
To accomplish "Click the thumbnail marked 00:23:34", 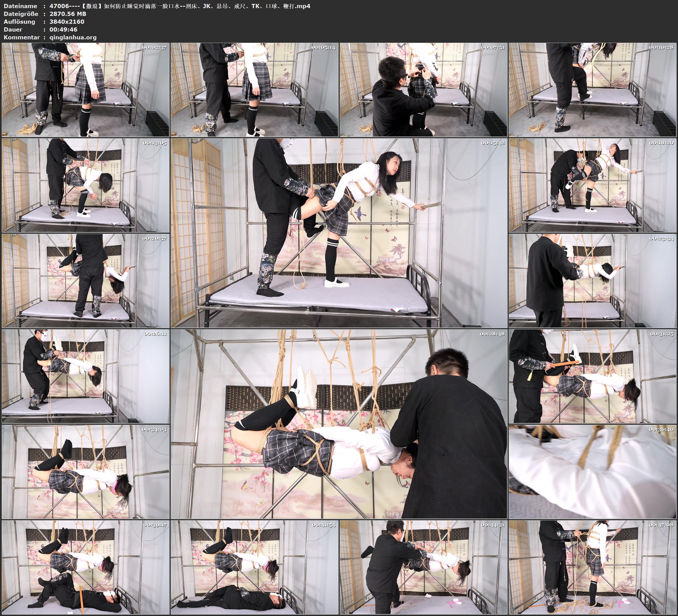I will [x=593, y=281].
